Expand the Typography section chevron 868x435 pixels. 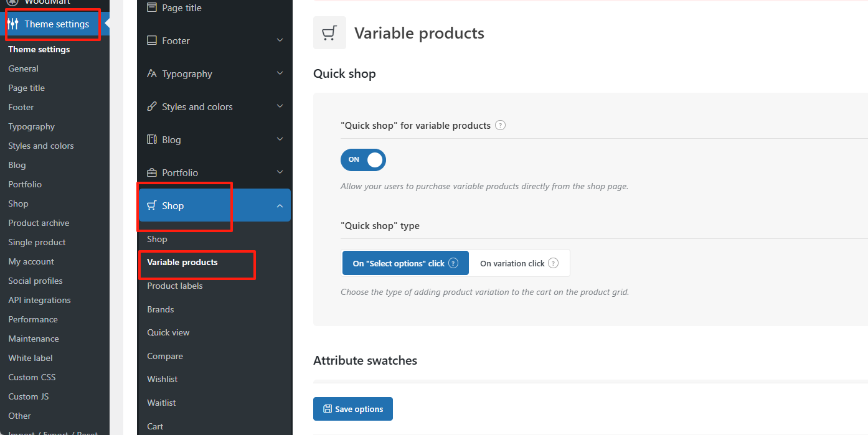(280, 73)
